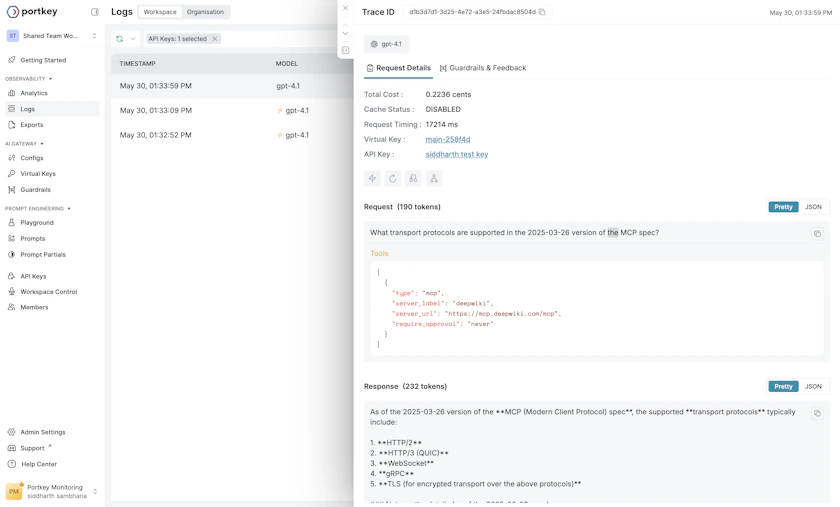Go to next log with down chevron
The image size is (840, 507).
[346, 33]
